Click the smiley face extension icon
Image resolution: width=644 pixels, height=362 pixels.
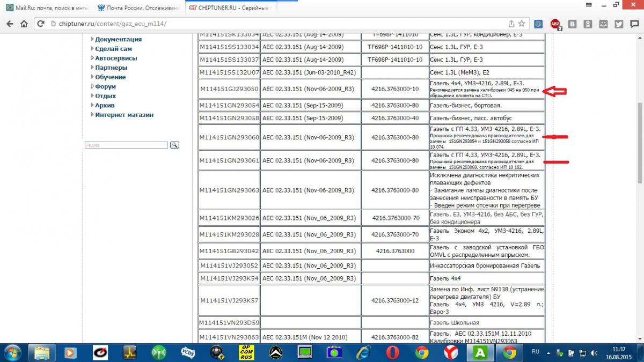[x=604, y=24]
